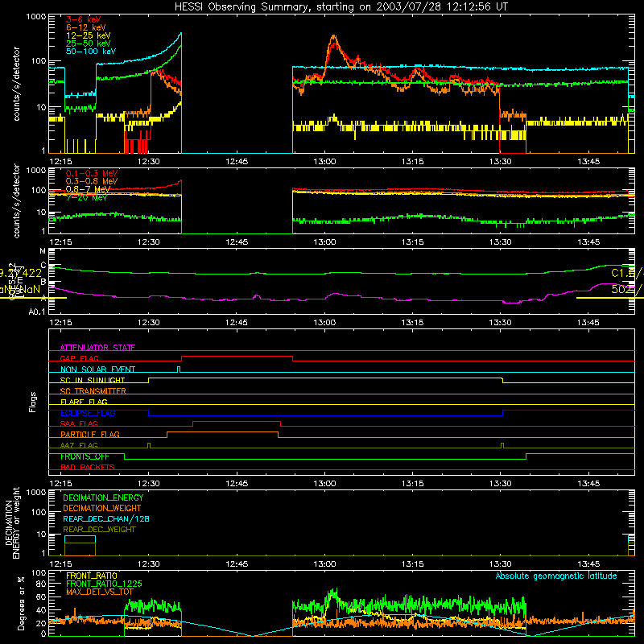Select the 12:30 tick label under the Flags panel
This screenshot has height=644, width=644.
[x=149, y=484]
